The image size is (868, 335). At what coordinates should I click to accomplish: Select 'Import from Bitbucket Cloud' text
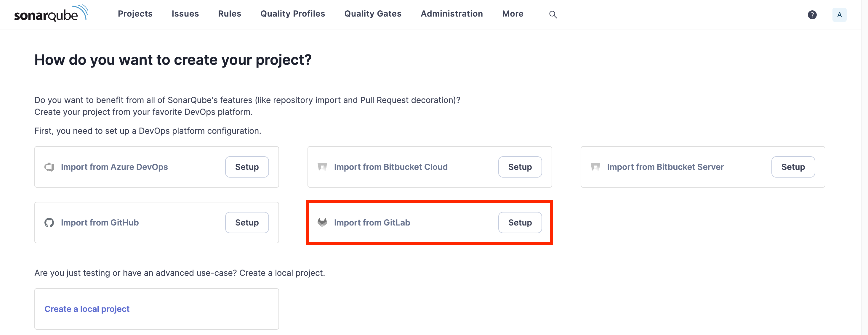pos(391,167)
